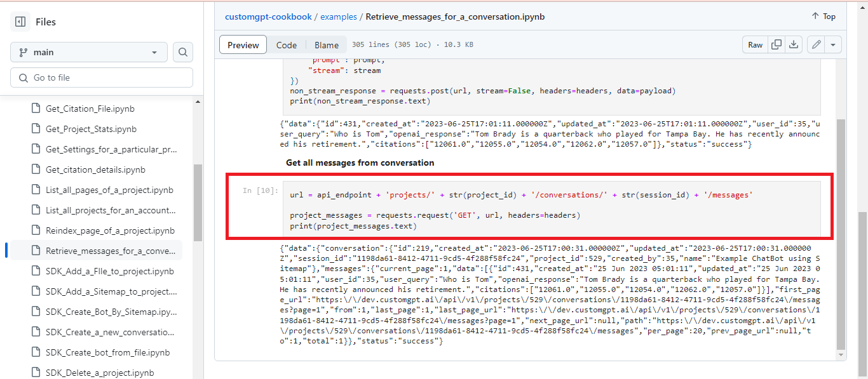The width and height of the screenshot is (868, 379).
Task: Open Get_Citation_File.ipynb from file list
Action: 90,109
